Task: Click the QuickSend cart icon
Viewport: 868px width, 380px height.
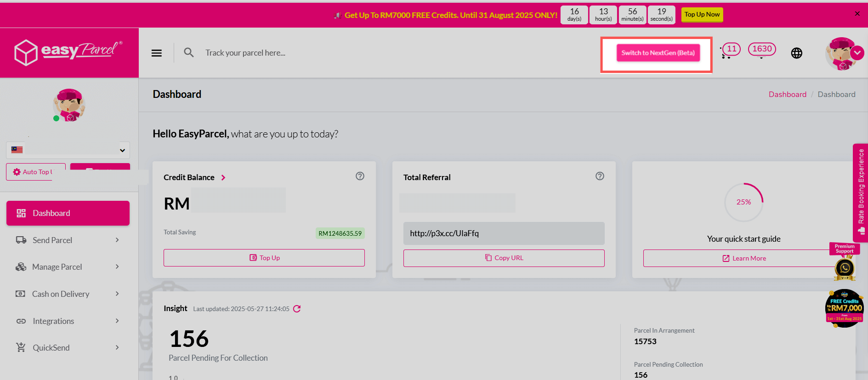Action: coord(21,347)
